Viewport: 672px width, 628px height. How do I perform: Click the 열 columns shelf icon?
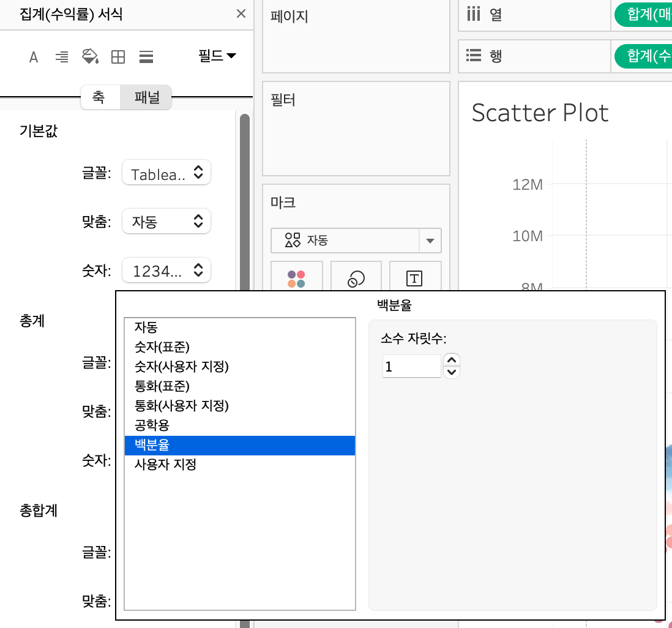point(474,13)
